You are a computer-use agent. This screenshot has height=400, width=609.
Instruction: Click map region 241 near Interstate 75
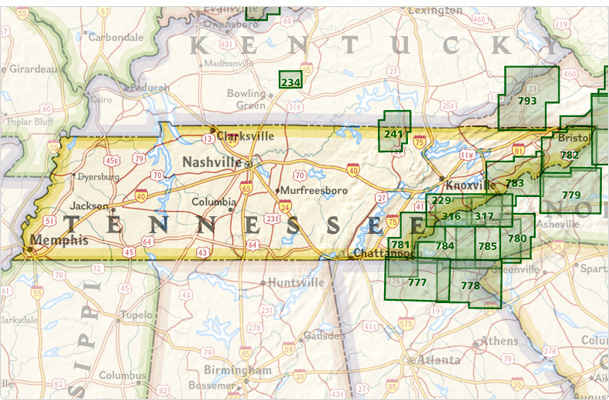point(395,133)
